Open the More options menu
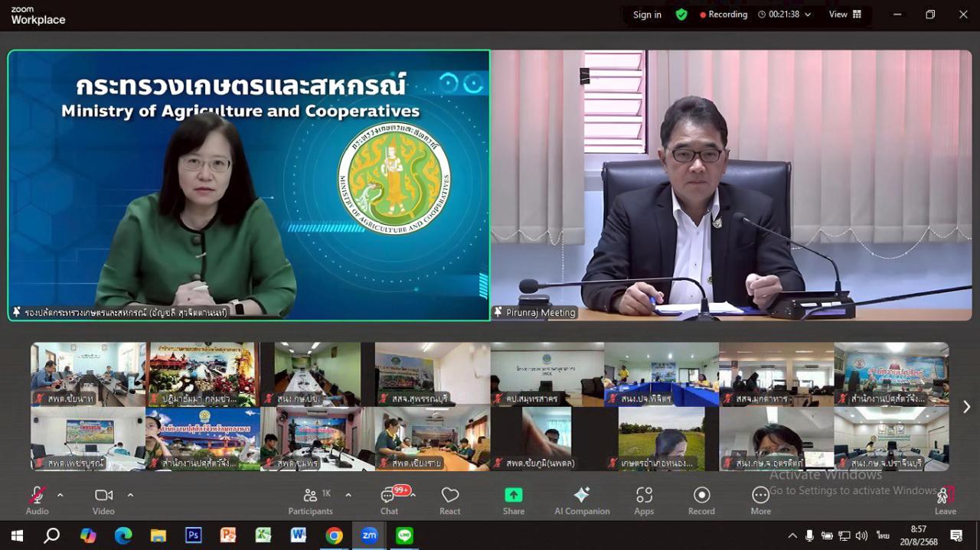This screenshot has height=550, width=980. (x=760, y=501)
